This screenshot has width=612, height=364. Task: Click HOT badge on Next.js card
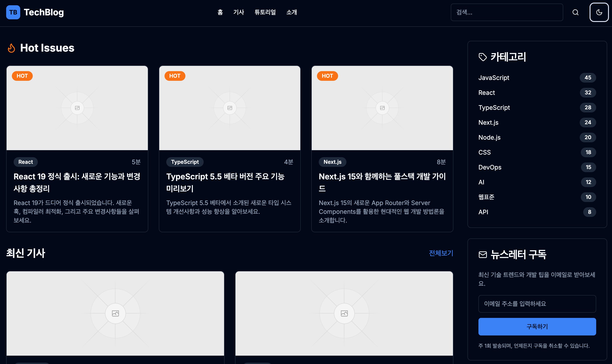point(327,76)
